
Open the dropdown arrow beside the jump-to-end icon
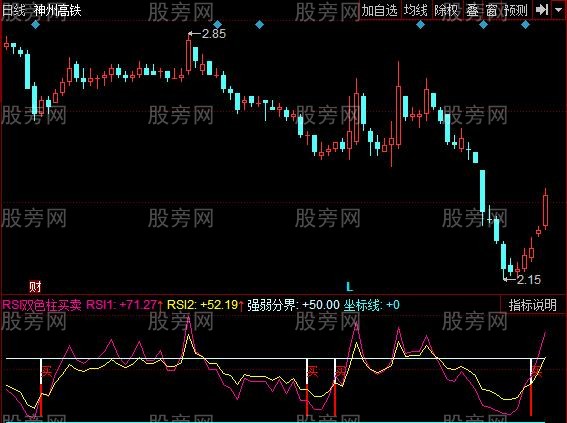[559, 10]
